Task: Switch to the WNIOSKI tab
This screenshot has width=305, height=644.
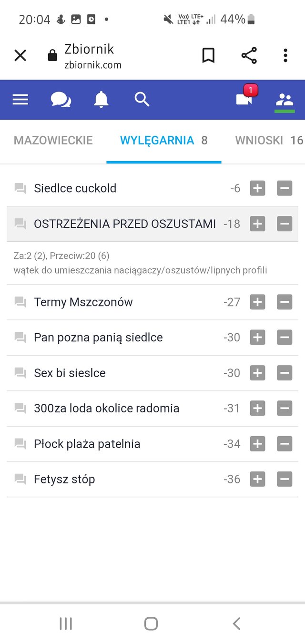Action: point(269,141)
